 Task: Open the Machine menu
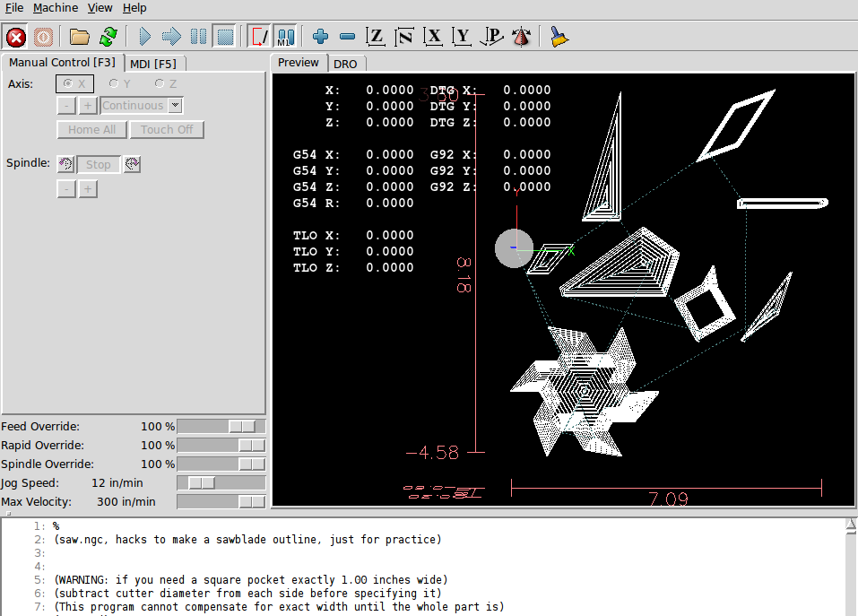[56, 7]
